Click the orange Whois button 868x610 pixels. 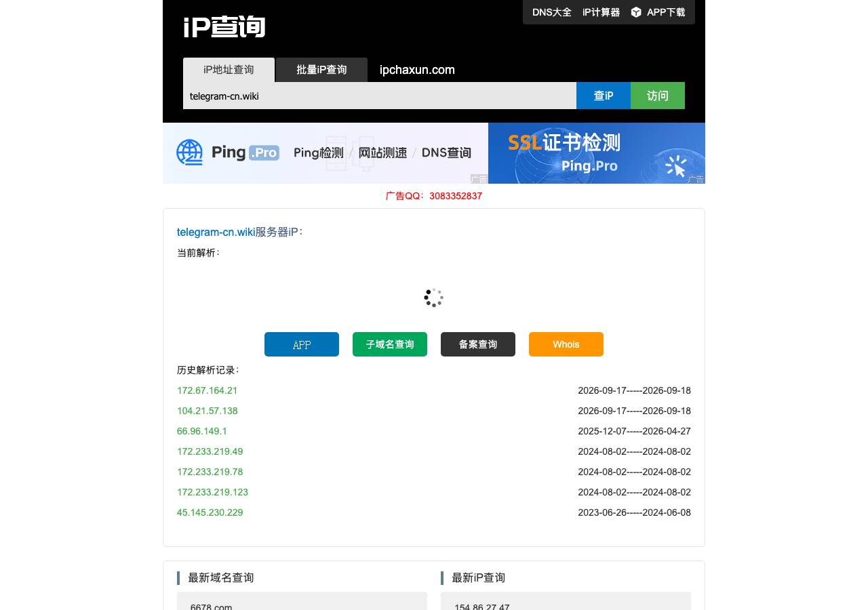(x=566, y=344)
